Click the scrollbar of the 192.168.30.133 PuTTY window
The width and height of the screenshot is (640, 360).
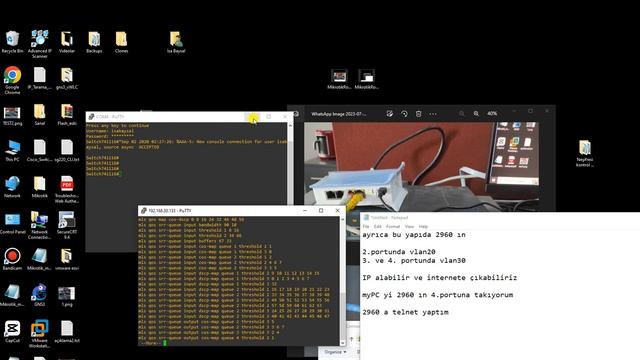point(342,282)
